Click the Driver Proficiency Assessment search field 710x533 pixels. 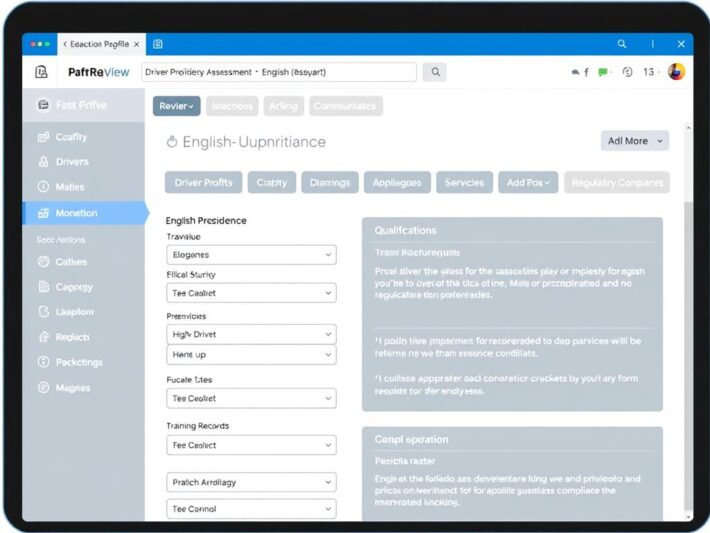pyautogui.click(x=279, y=72)
